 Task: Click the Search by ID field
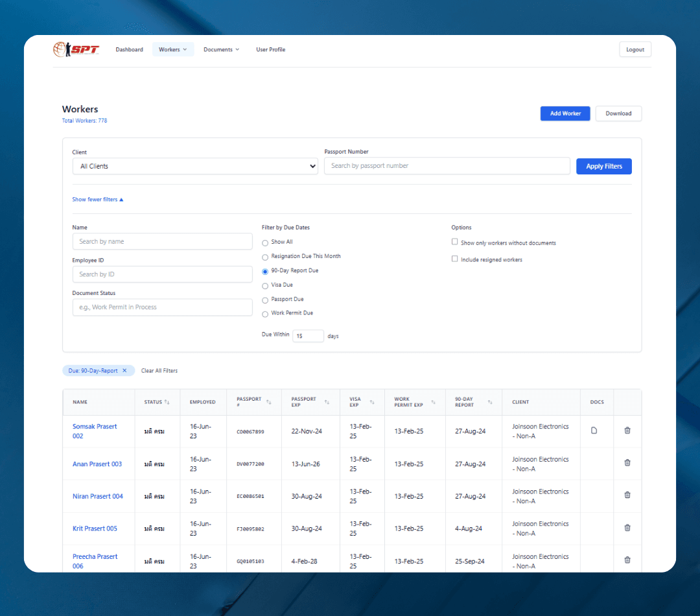(163, 274)
